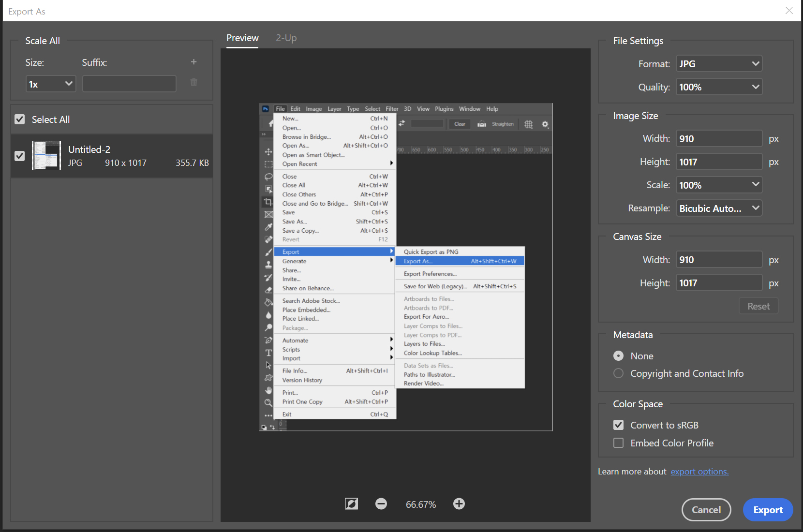Image resolution: width=803 pixels, height=532 pixels.
Task: Add a new export size with plus icon
Action: 193,62
